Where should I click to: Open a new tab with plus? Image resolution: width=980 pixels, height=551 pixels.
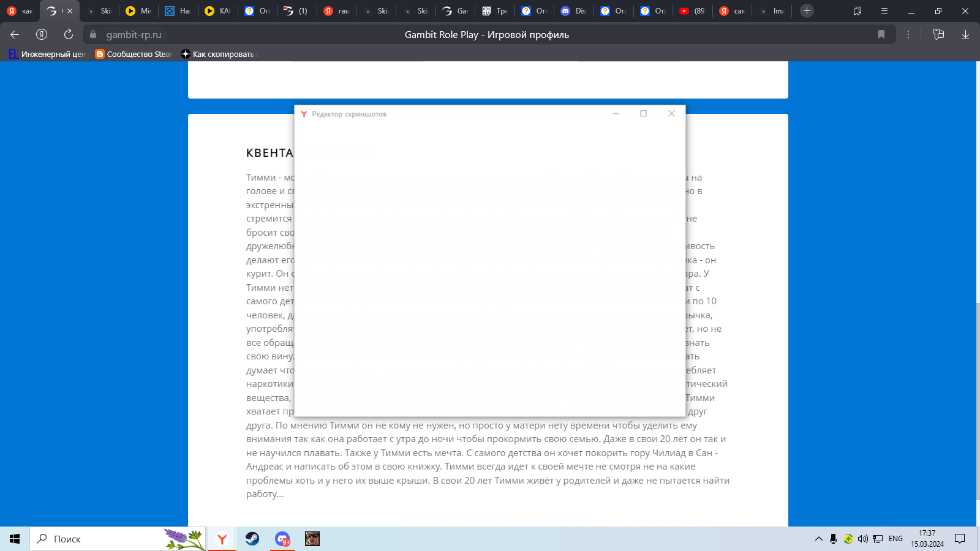click(x=807, y=11)
